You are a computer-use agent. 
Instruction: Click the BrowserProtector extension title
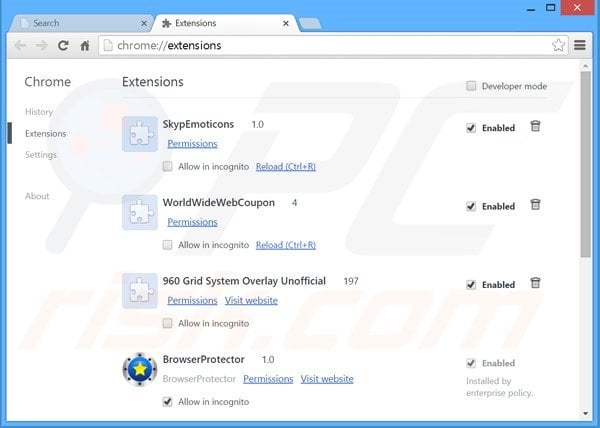(x=204, y=359)
